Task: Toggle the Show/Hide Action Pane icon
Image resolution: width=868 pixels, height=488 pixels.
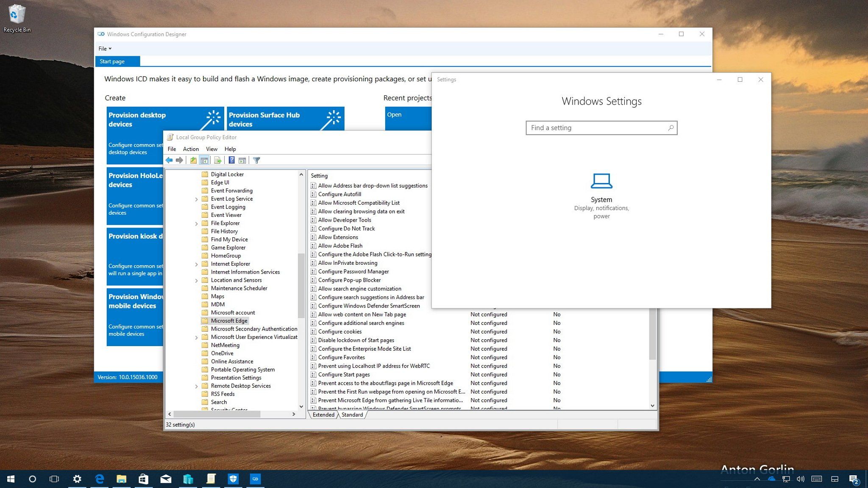Action: (242, 160)
